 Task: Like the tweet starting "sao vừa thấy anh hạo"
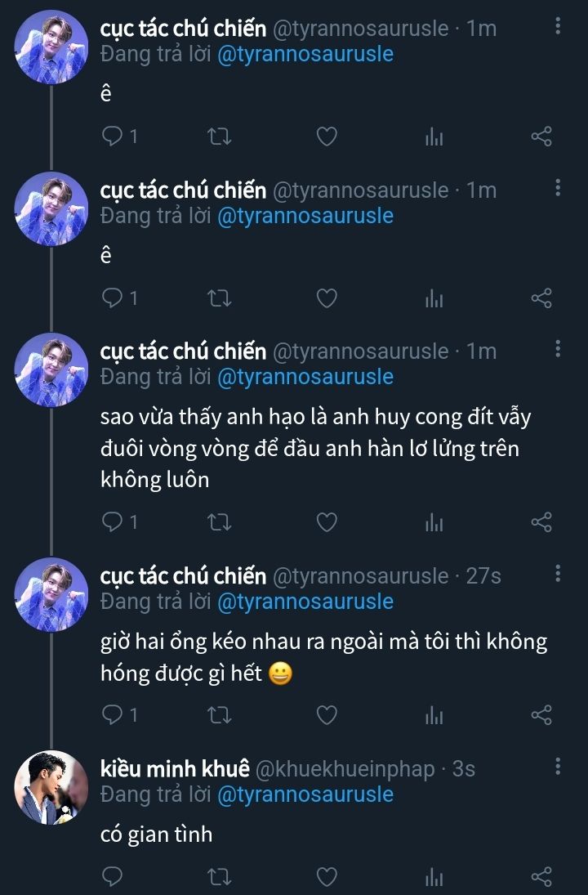pyautogui.click(x=327, y=521)
